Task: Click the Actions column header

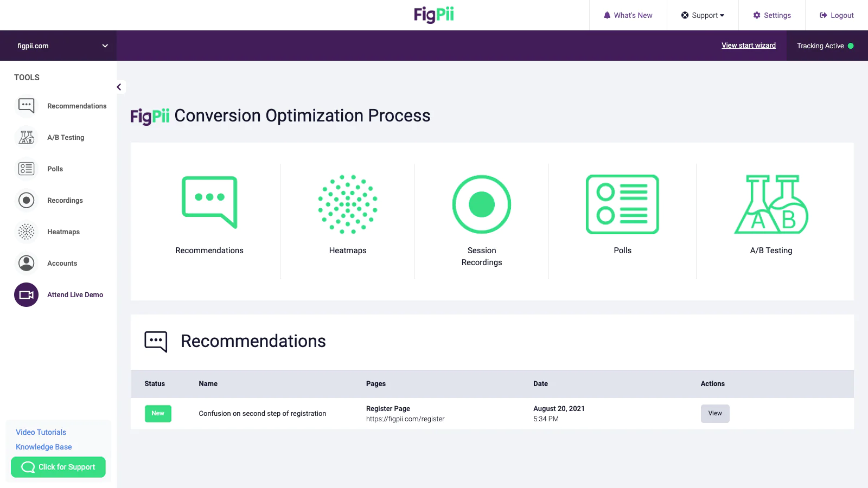Action: [x=712, y=384]
